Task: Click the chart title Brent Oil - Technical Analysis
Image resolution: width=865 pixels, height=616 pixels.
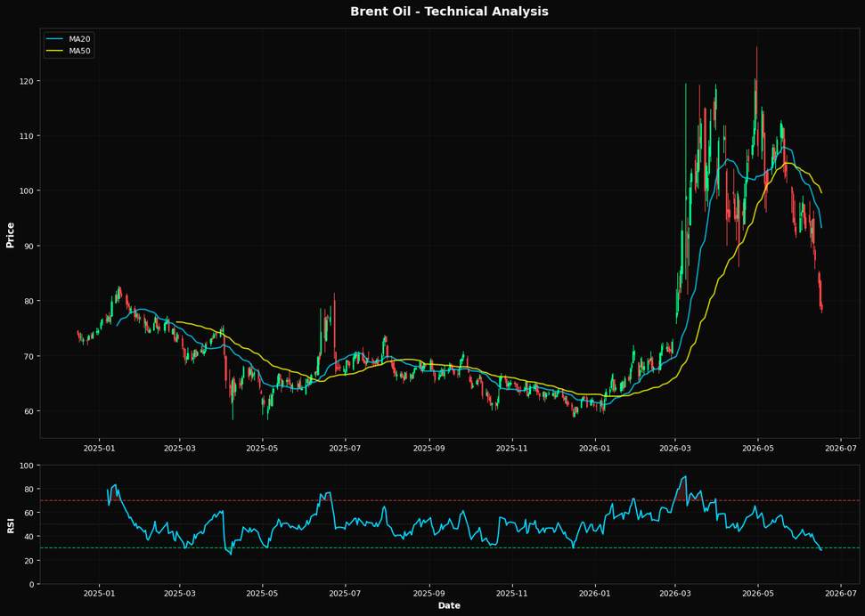Action: 449,11
